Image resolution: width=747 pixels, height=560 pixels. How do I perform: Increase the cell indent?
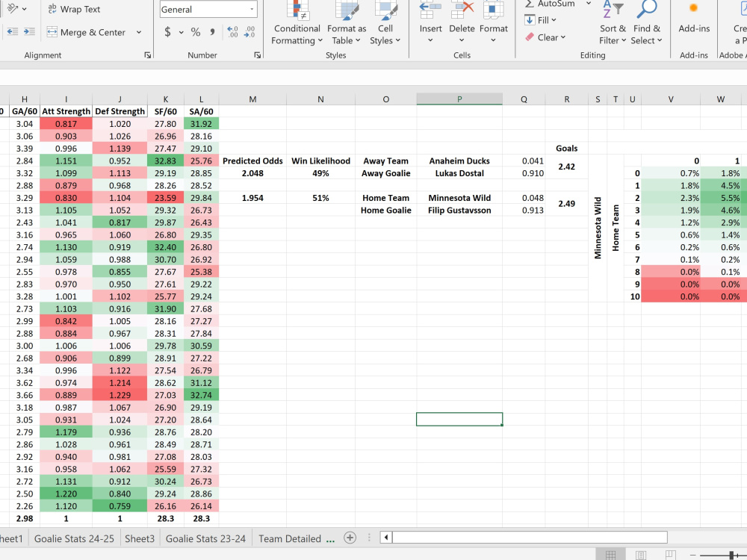29,31
